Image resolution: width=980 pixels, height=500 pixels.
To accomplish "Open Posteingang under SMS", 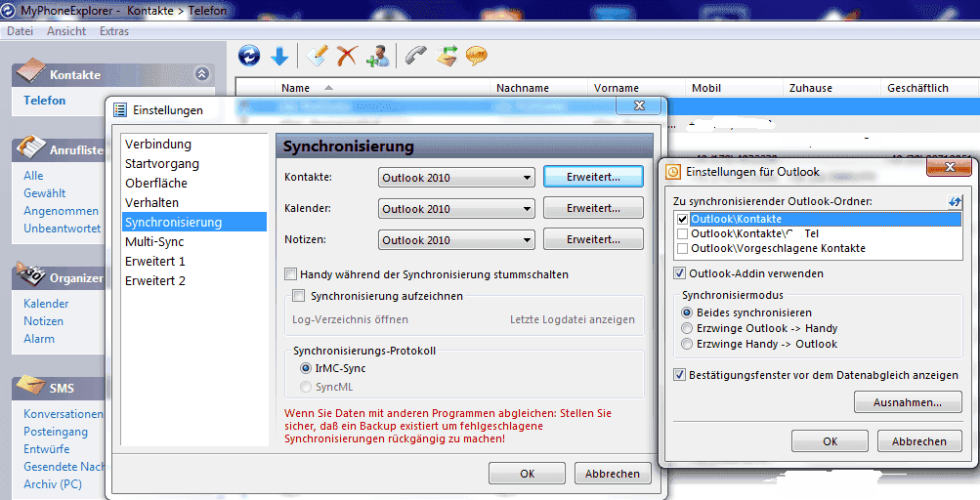I will click(x=56, y=432).
